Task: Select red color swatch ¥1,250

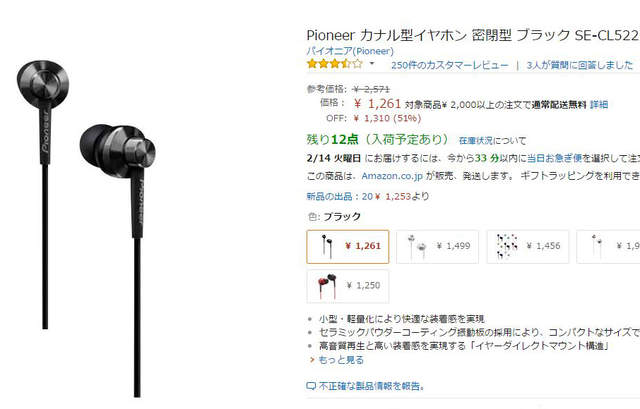Action: [348, 286]
